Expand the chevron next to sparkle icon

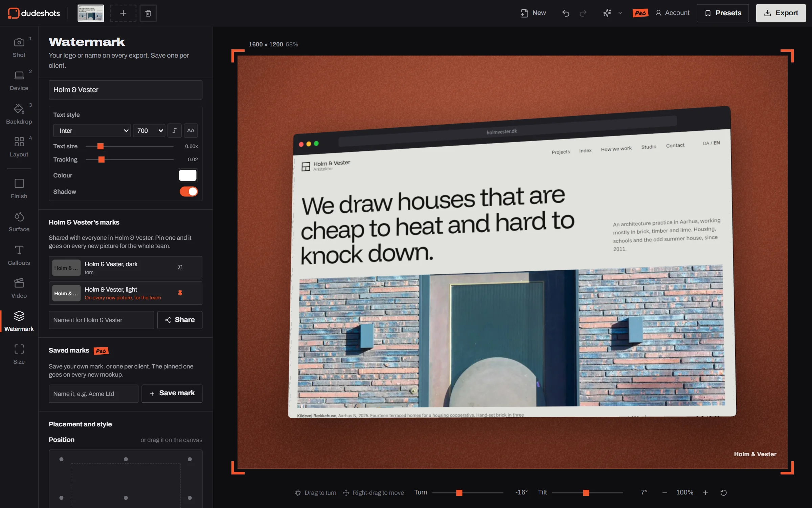620,13
